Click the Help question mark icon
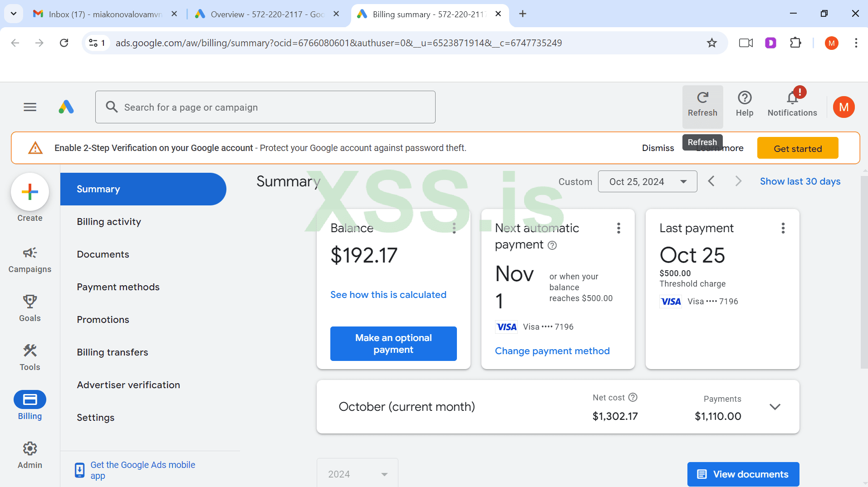The image size is (868, 487). [744, 98]
